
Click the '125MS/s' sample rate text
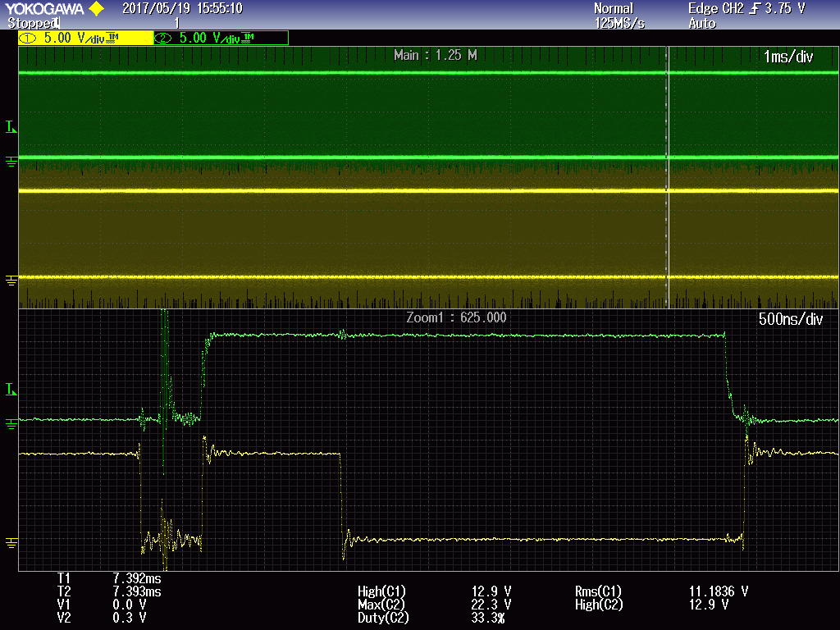click(x=620, y=24)
